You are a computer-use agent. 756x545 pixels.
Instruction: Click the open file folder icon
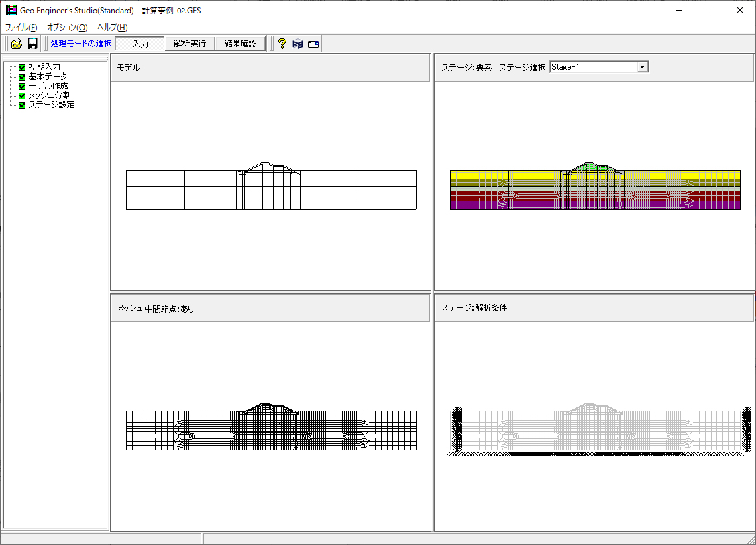coord(17,44)
